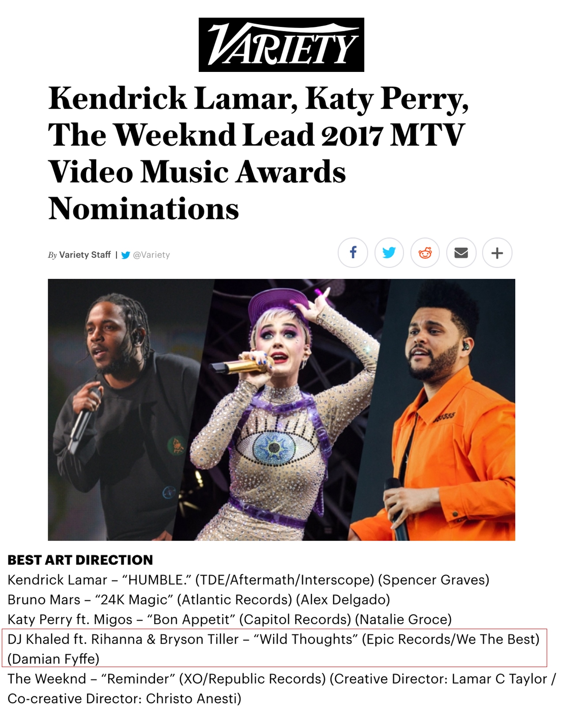Click the BEST ART DIRECTION heading
Viewport: 563px width, 728px height.
80,560
